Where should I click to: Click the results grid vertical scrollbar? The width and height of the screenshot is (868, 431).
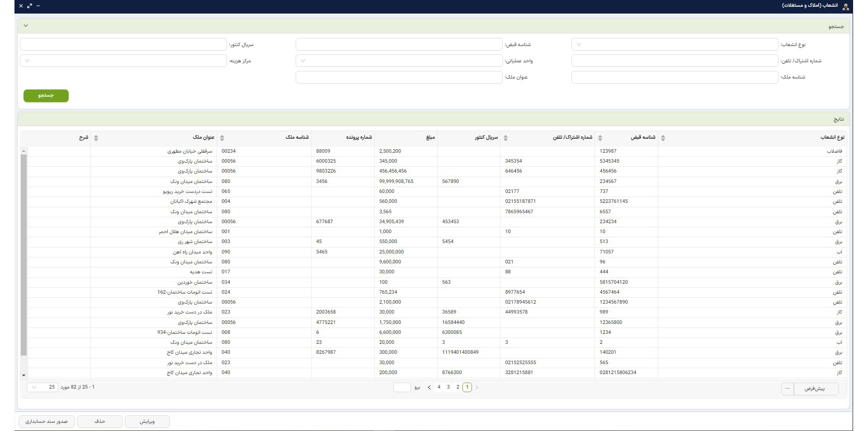[x=24, y=255]
